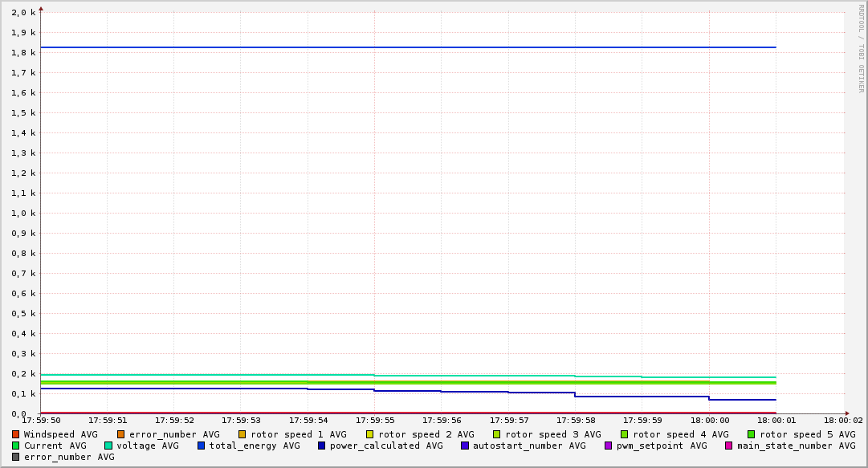
Task: Click the blue total_energy line in graph
Action: [x=401, y=47]
